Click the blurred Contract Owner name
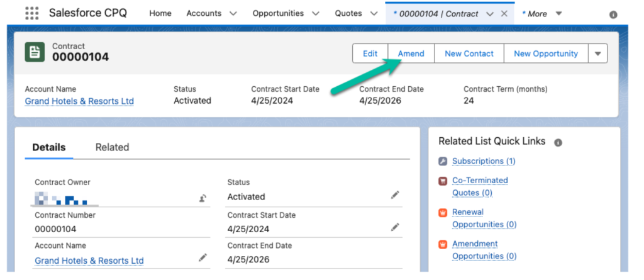The height and width of the screenshot is (280, 644). pyautogui.click(x=61, y=199)
